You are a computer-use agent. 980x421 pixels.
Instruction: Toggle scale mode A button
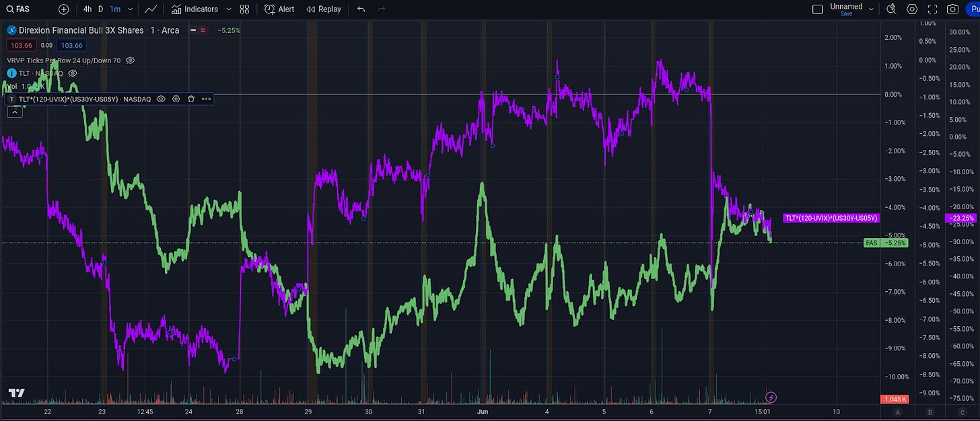pos(897,412)
